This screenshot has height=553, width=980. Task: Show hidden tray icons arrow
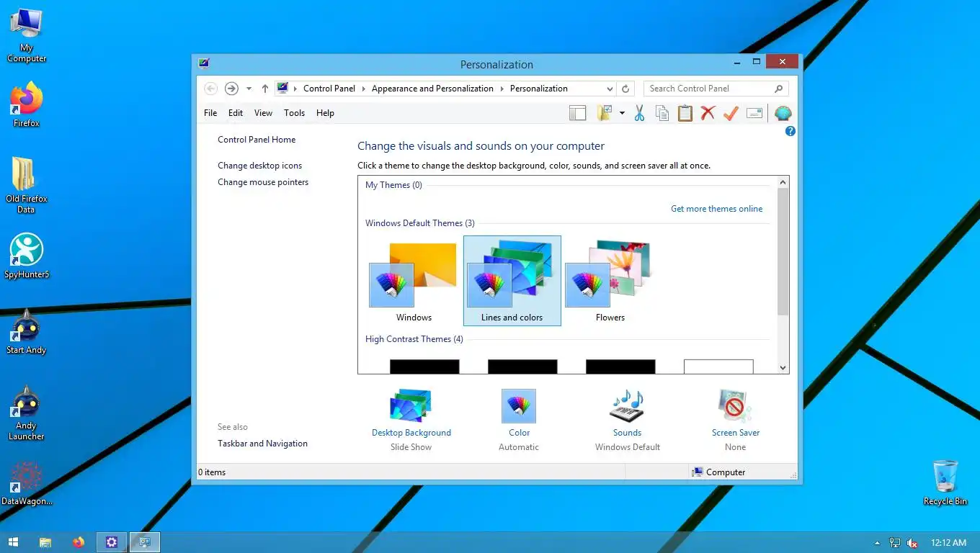click(x=877, y=543)
